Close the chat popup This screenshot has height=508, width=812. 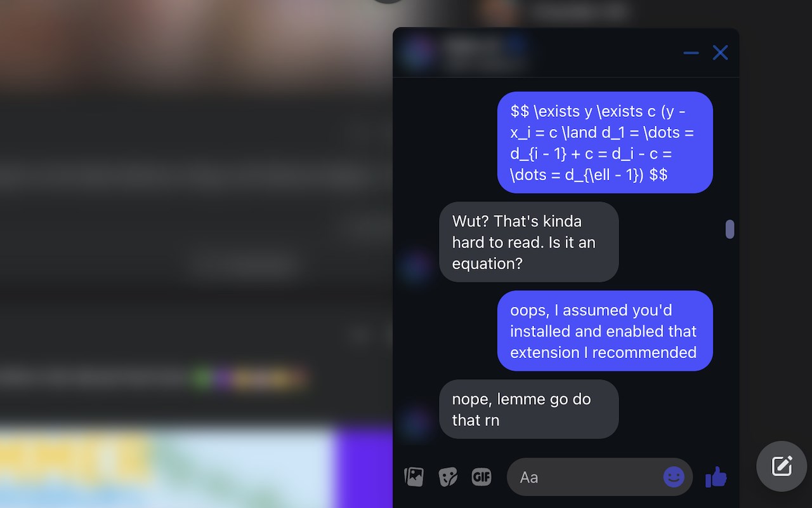[x=720, y=53]
